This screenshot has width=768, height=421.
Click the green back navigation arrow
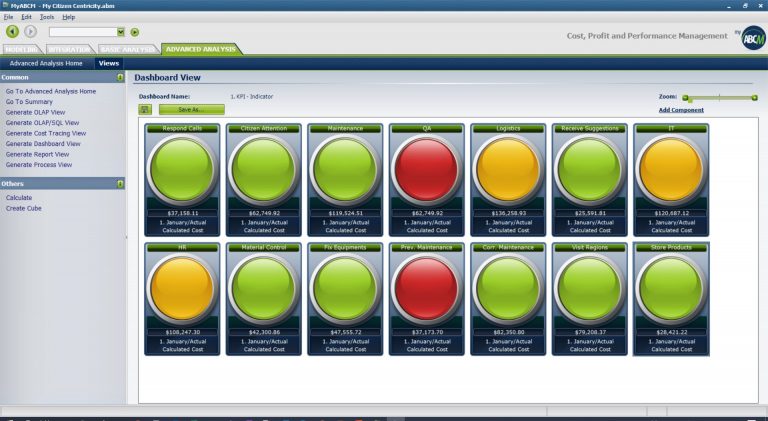pos(12,32)
